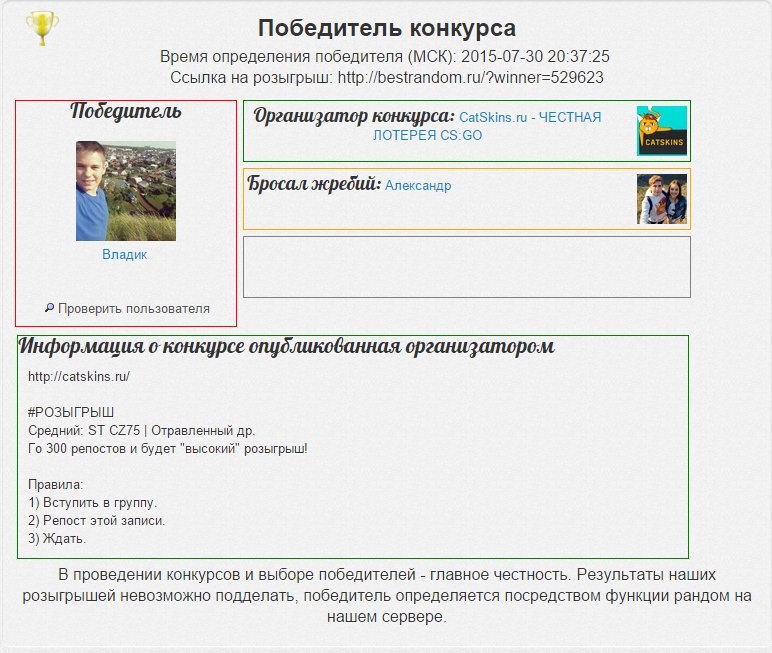
Task: Click the honesty disclaimer paragraph at the bottom
Action: click(x=387, y=596)
